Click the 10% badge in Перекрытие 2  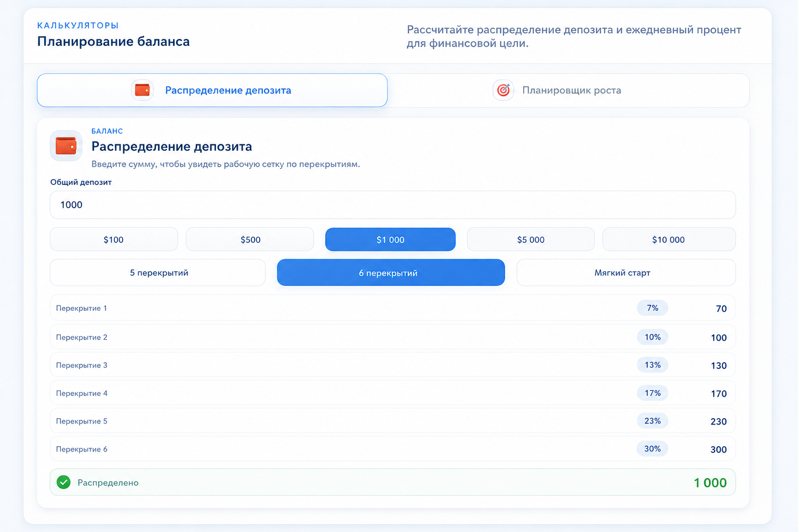(653, 337)
